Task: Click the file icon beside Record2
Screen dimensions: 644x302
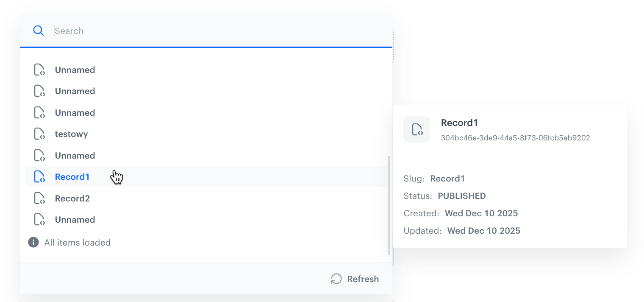Action: pos(39,198)
